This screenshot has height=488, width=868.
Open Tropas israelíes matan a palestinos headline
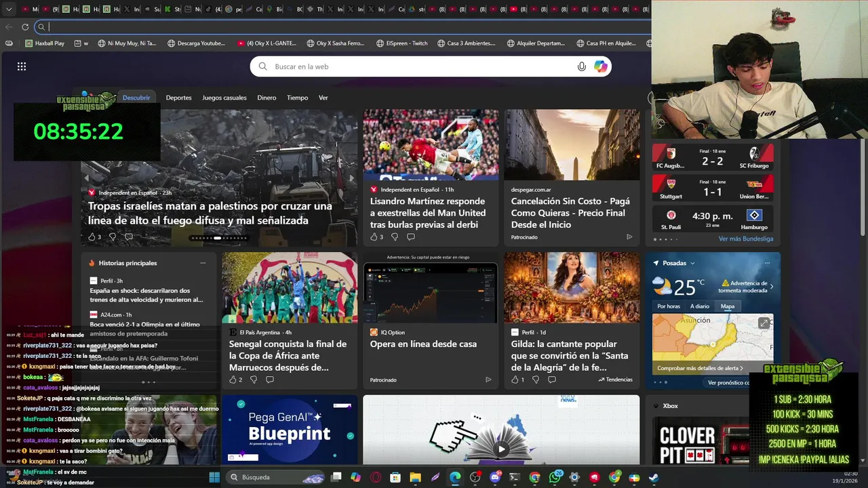coord(210,213)
